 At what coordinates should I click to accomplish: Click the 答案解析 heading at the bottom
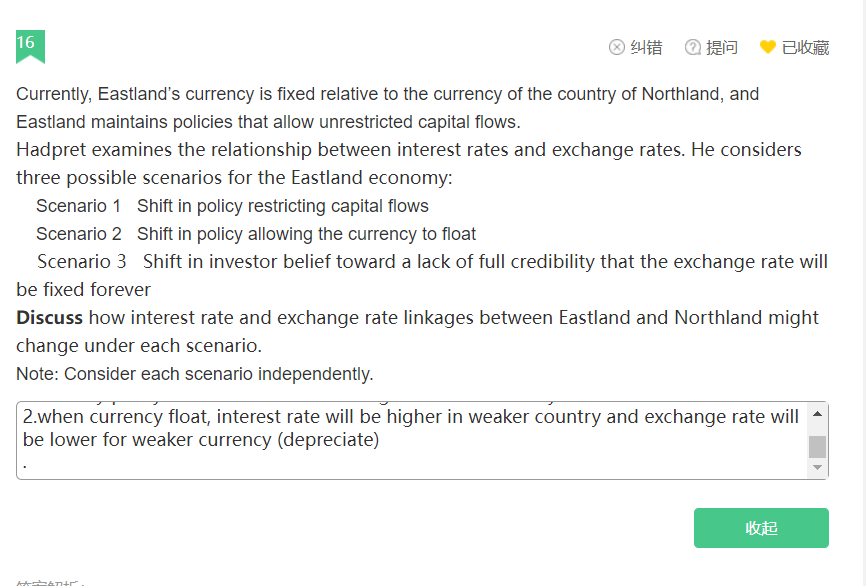pyautogui.click(x=50, y=582)
